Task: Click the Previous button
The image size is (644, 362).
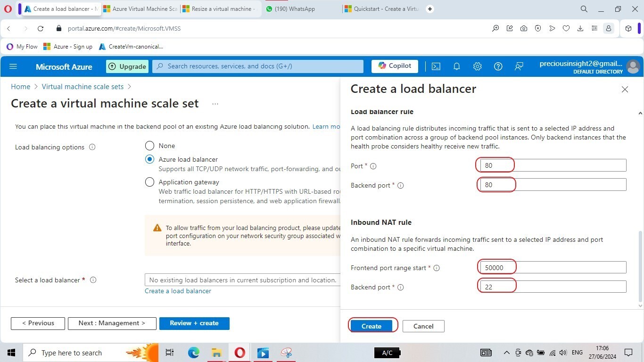Action: coord(38,323)
